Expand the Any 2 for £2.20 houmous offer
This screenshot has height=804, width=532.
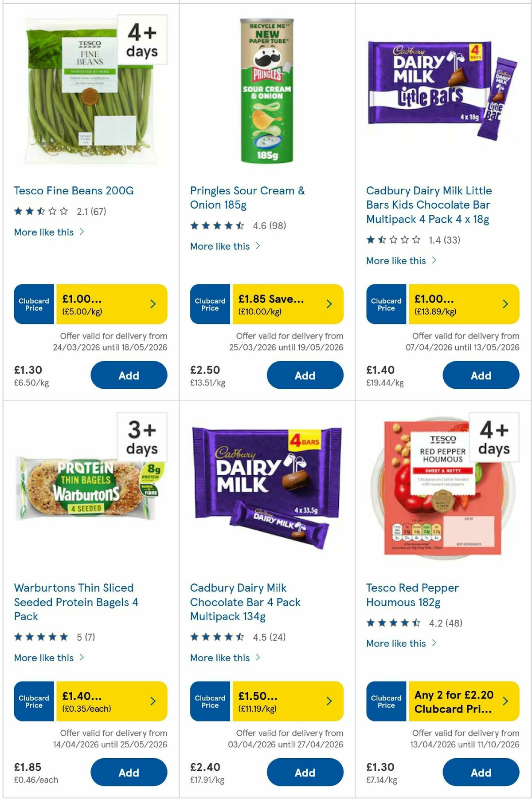pos(505,702)
